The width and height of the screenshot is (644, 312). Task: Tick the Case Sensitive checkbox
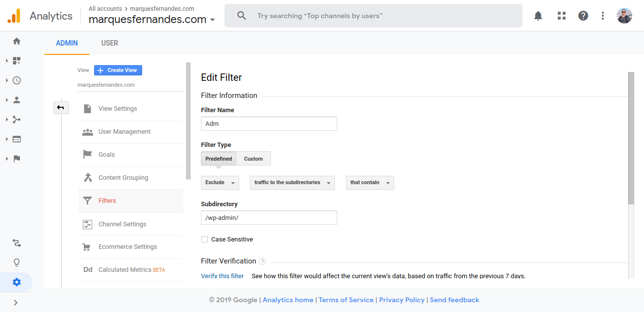click(205, 240)
